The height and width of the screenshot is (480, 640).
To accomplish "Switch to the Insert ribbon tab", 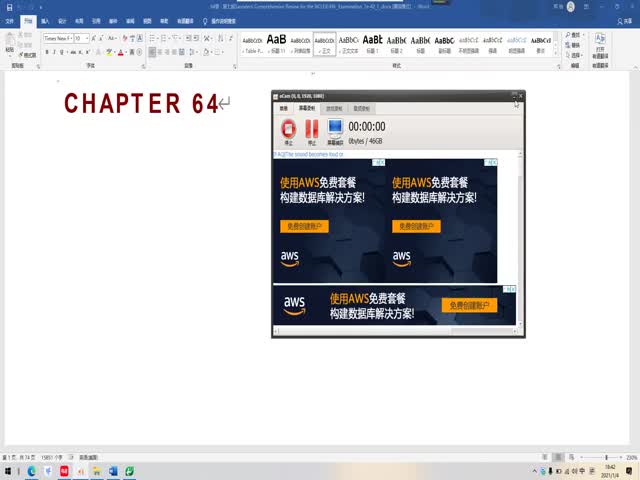I will 45,21.
